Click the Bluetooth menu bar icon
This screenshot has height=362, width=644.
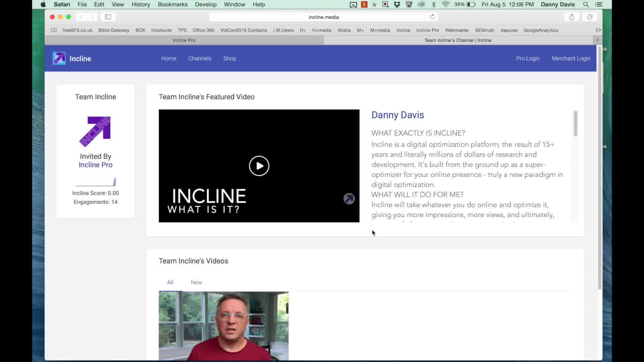pyautogui.click(x=434, y=4)
